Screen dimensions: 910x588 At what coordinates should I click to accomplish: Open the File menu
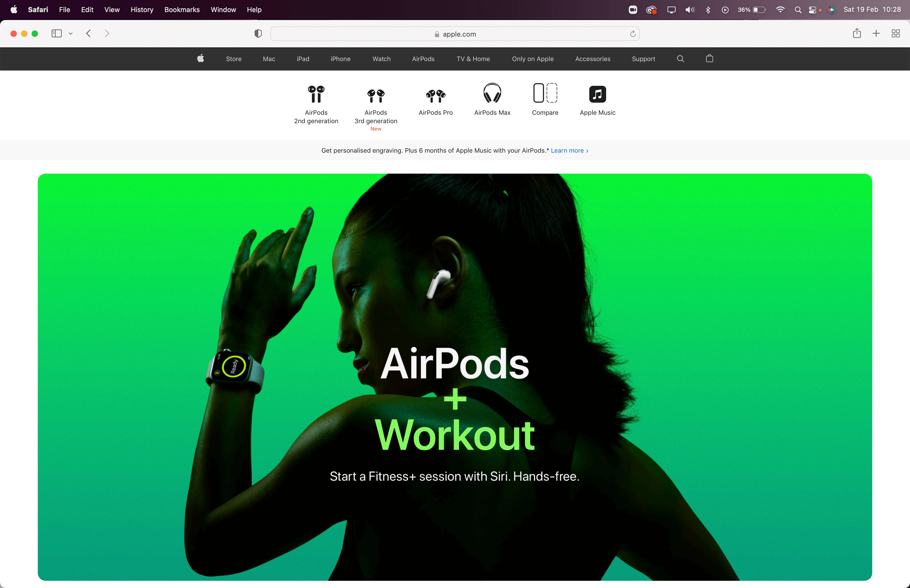pos(65,9)
